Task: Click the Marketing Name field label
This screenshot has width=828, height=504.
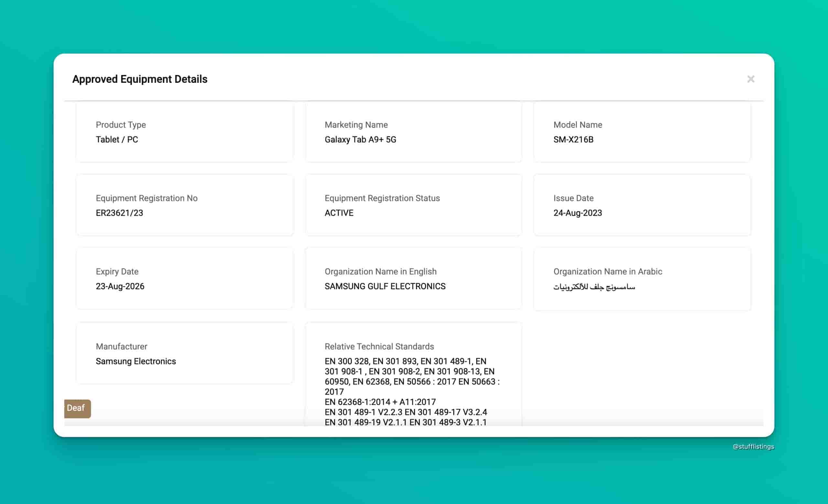Action: (x=356, y=125)
